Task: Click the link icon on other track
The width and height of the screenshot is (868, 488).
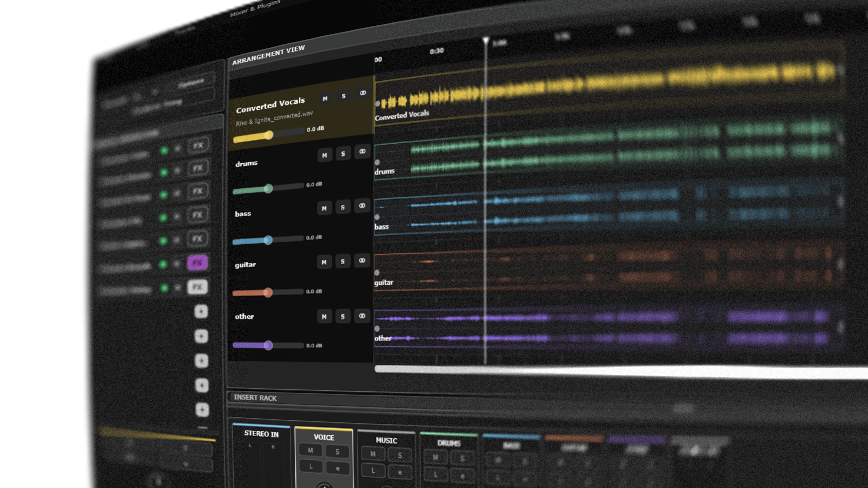Action: pyautogui.click(x=362, y=316)
